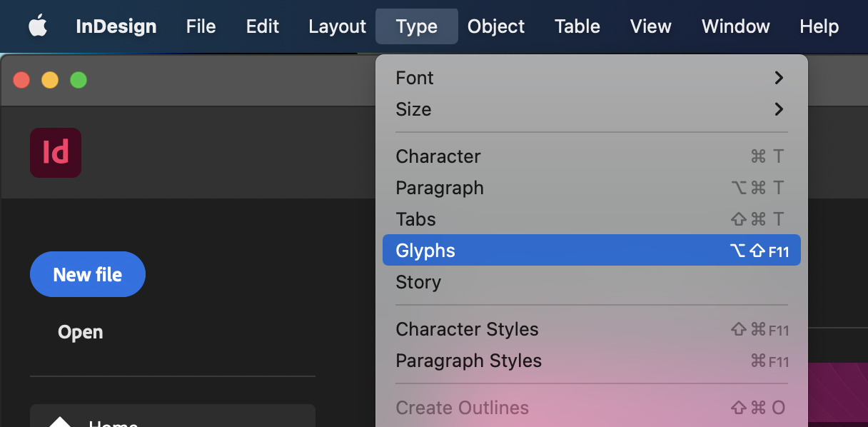Screen dimensions: 868x427
Task: Click the green zoom traffic light
Action: point(79,80)
